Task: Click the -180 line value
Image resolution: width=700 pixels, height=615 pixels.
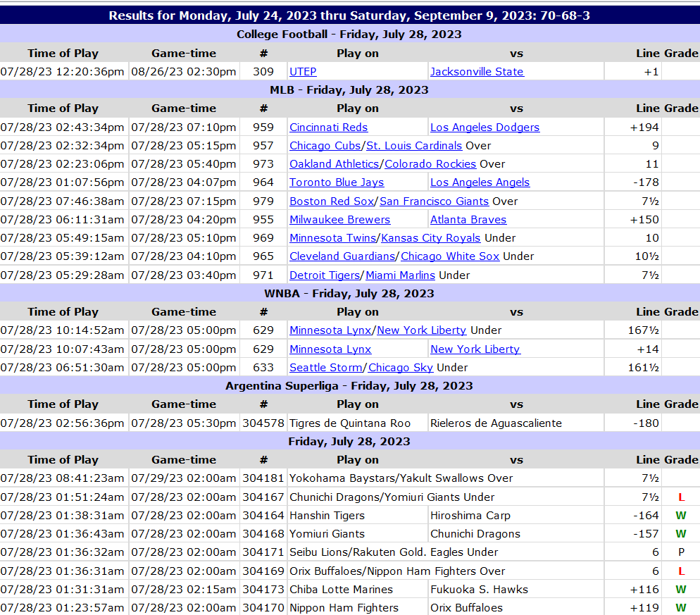Action: tap(646, 423)
